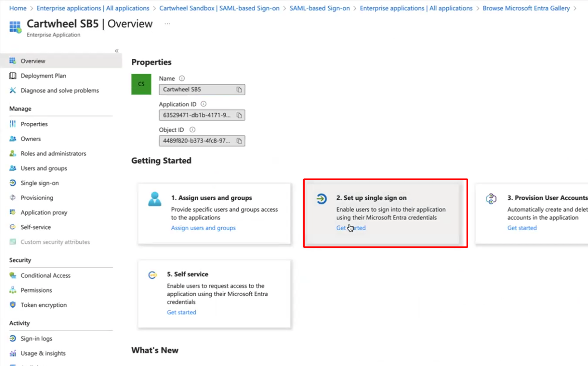Click the "5. Self service" card title
Viewport: 588px width, 366px height.
188,274
